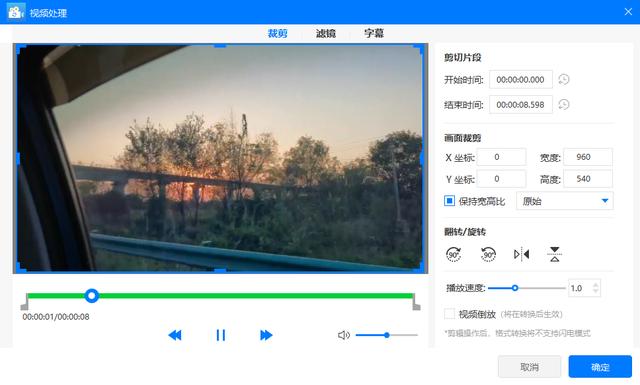This screenshot has height=385, width=640.
Task: Rotate video 90° counterclockwise
Action: pos(488,254)
